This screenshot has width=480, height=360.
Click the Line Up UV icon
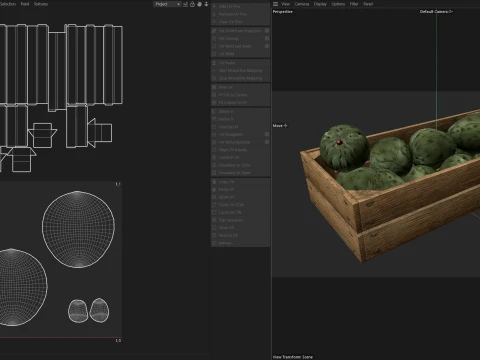click(x=214, y=127)
